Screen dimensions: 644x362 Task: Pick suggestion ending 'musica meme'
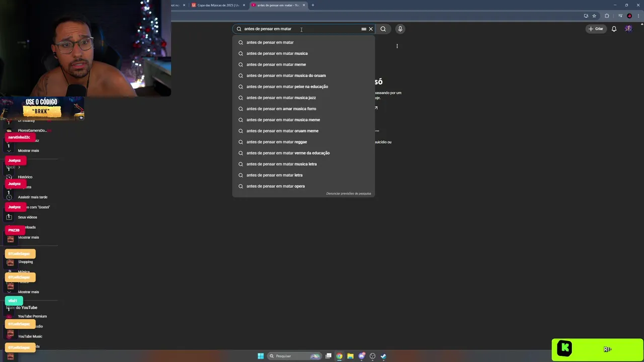[303, 120]
